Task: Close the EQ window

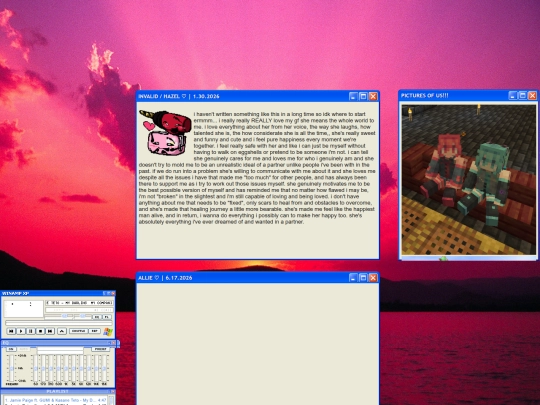Action: pyautogui.click(x=114, y=343)
